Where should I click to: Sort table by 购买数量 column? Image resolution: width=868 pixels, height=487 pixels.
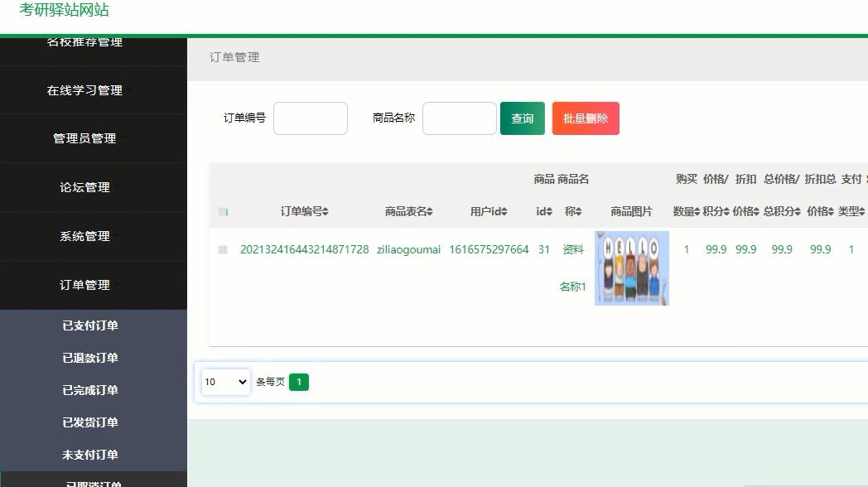click(x=687, y=211)
